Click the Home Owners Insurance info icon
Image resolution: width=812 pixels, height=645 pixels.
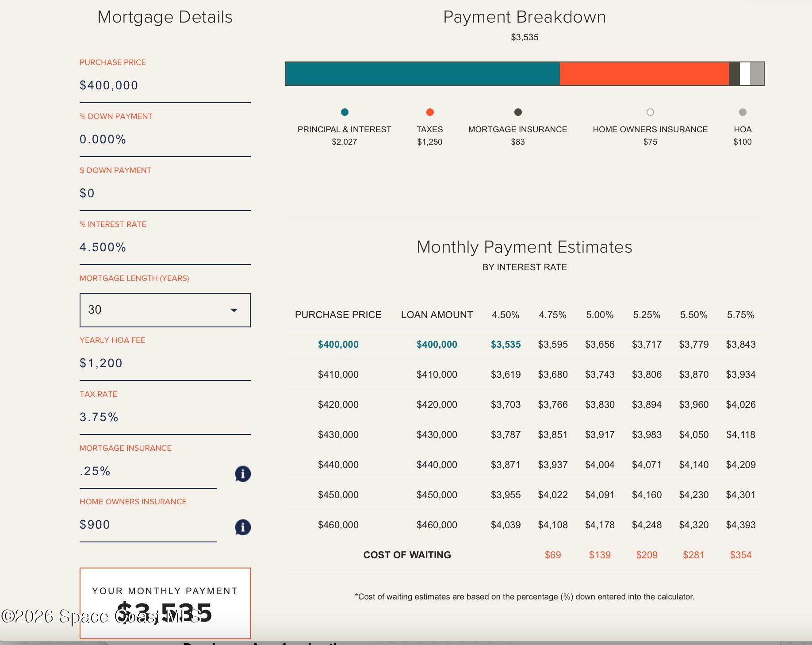[x=242, y=527]
